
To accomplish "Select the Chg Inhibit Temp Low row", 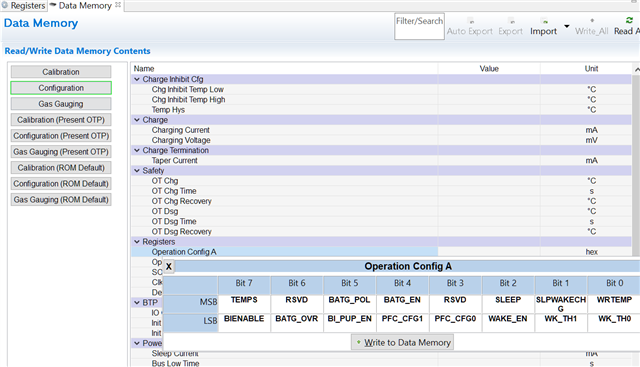I will (x=381, y=89).
